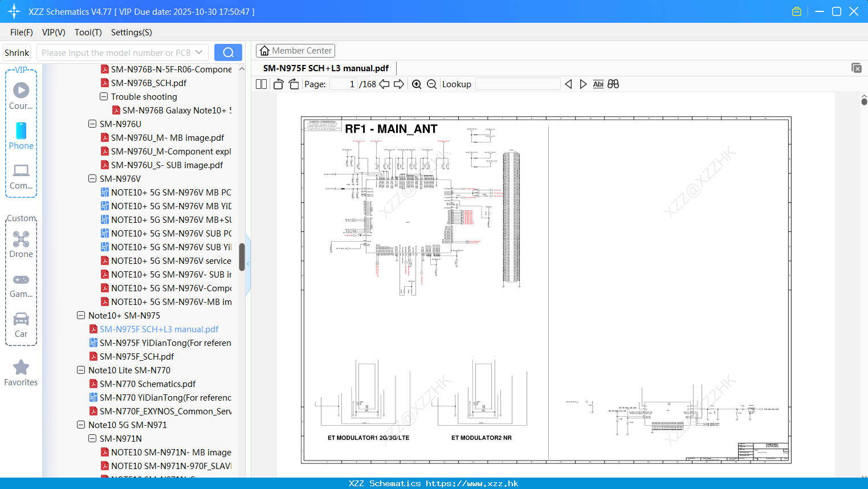
Task: Zoom in on the schematic
Action: click(417, 84)
